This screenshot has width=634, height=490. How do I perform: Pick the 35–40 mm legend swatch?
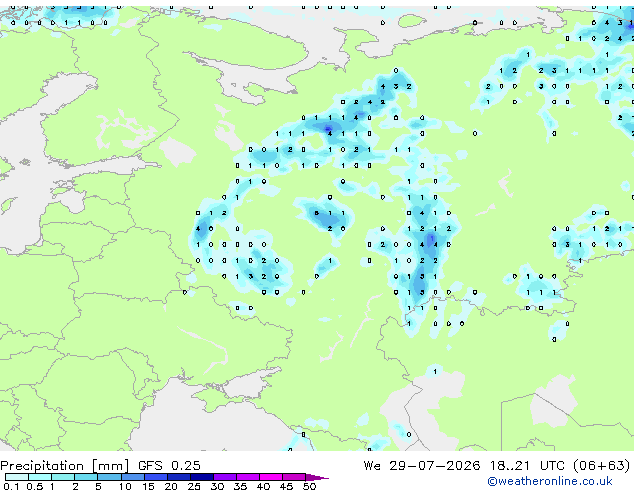[x=247, y=477]
